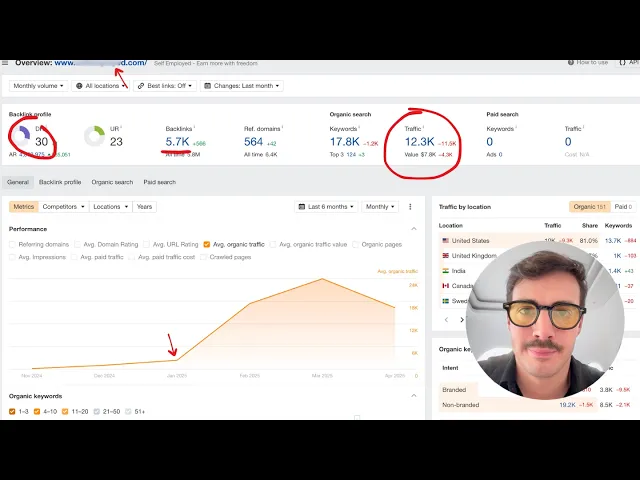640x480 pixels.
Task: Go to previous page of locations
Action: (x=446, y=320)
